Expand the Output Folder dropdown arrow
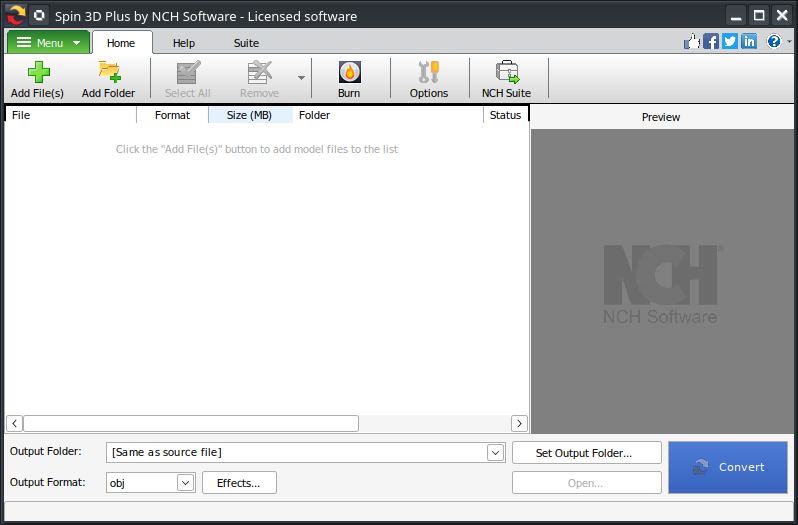Image resolution: width=798 pixels, height=525 pixels. pos(495,452)
